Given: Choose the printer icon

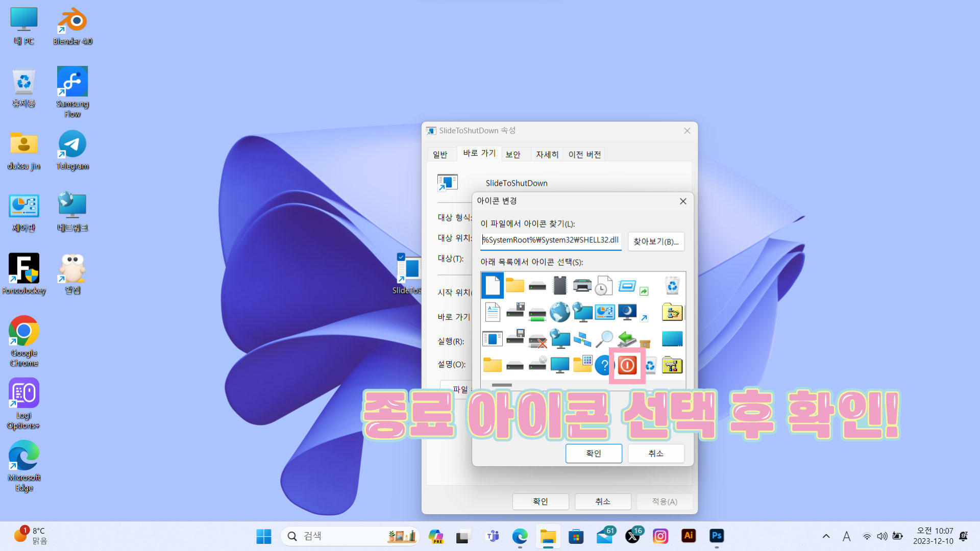Looking at the screenshot, I should pyautogui.click(x=582, y=286).
